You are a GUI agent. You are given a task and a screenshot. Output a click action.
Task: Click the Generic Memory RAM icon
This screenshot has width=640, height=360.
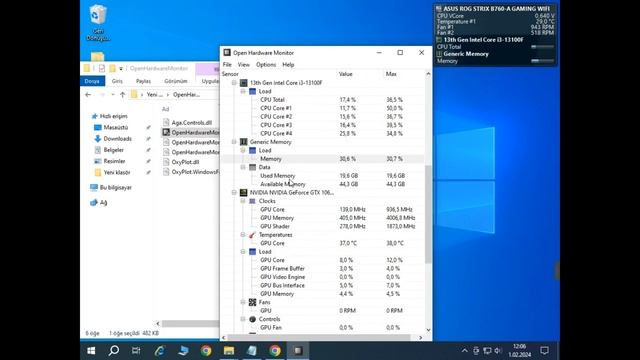[244, 142]
